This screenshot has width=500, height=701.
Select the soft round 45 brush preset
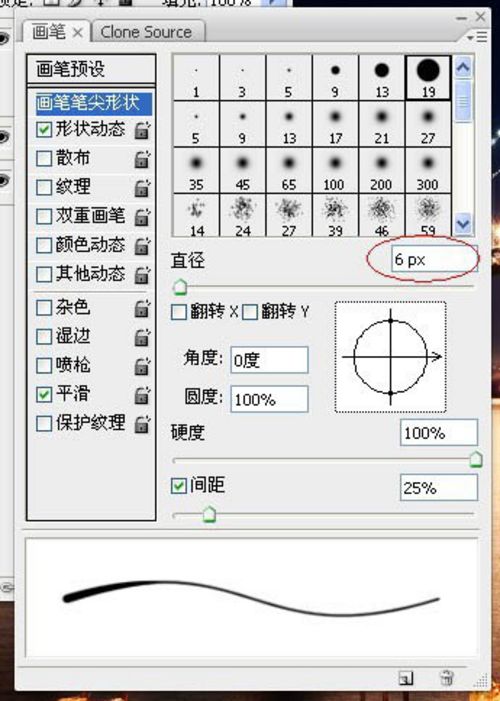point(242,170)
